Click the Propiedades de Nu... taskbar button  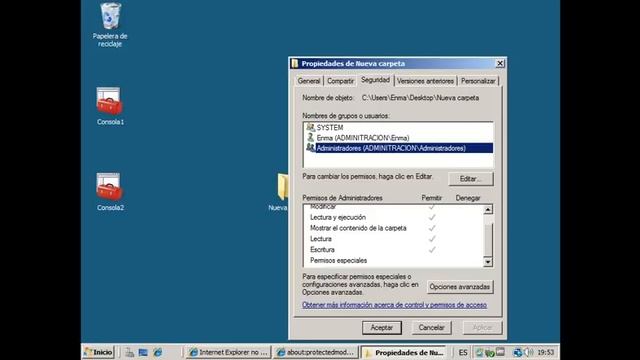pyautogui.click(x=404, y=352)
